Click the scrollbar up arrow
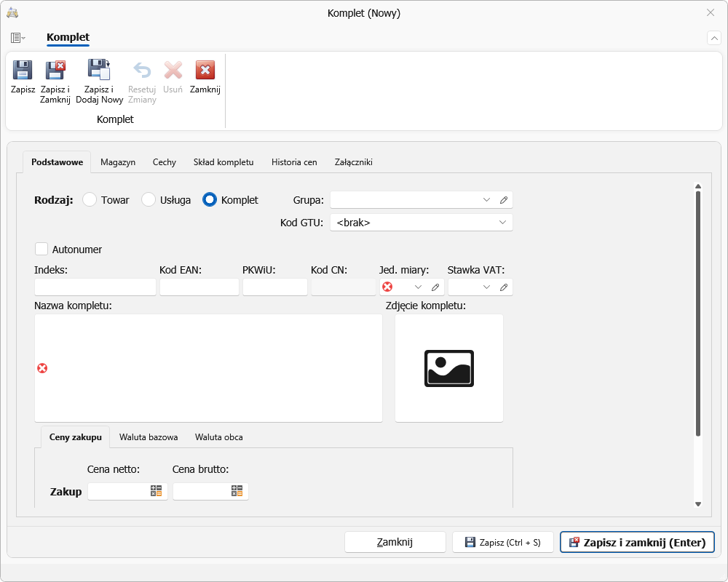 click(x=698, y=186)
